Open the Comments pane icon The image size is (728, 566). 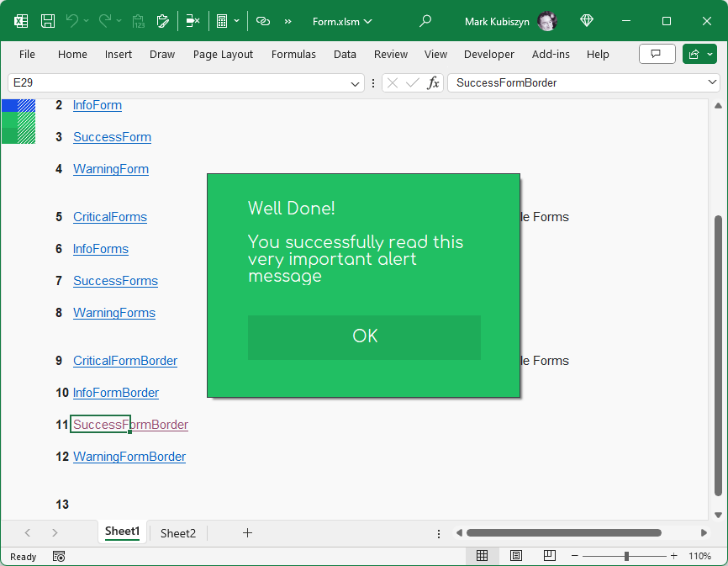657,54
